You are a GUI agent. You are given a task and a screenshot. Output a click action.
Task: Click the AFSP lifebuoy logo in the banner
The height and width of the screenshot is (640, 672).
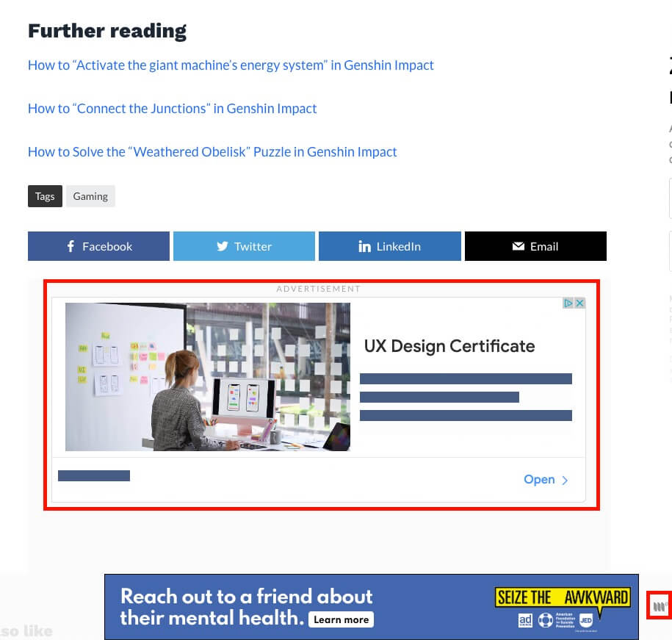(x=545, y=620)
